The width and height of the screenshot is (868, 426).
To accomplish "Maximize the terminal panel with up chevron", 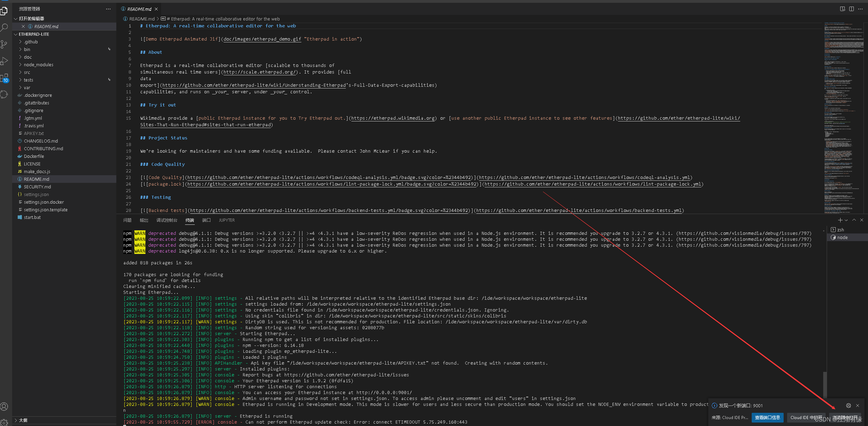I will coord(854,220).
